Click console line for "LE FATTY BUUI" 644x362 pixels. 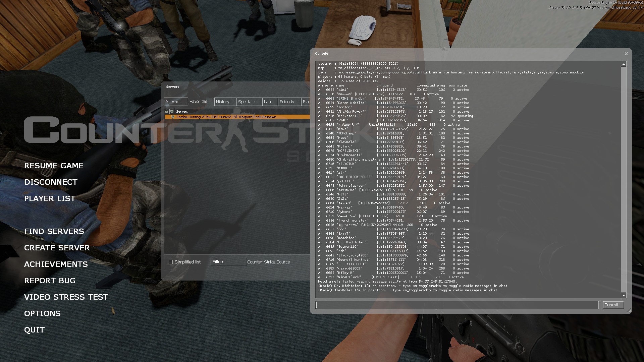click(394, 264)
